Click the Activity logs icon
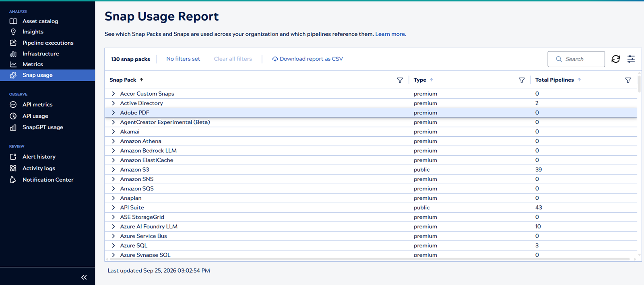 (13, 168)
